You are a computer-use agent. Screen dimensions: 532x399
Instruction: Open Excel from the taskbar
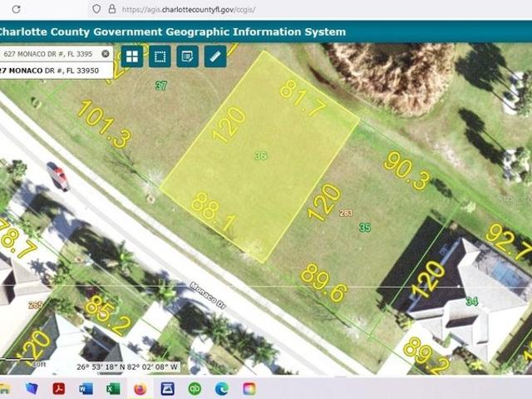(x=113, y=388)
